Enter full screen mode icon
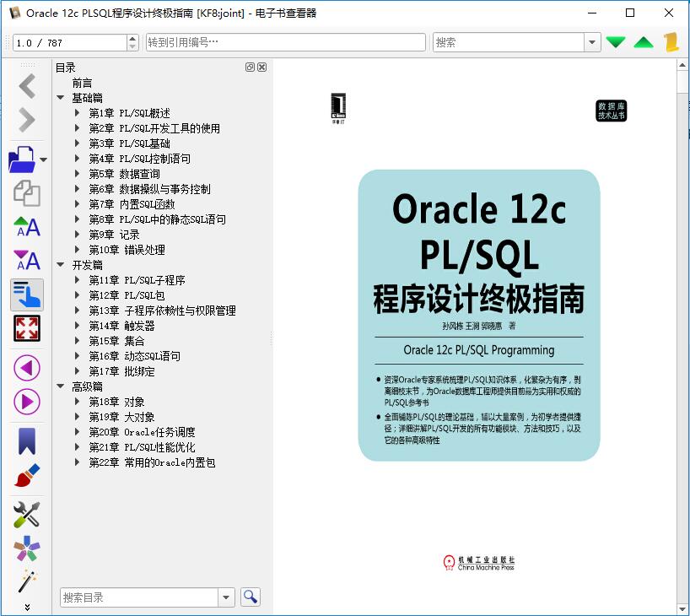 coord(27,328)
